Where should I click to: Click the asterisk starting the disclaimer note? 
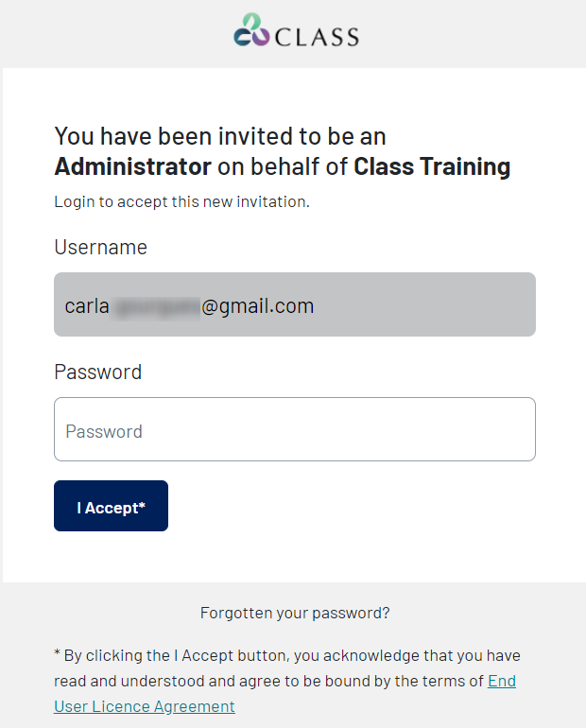pos(57,653)
